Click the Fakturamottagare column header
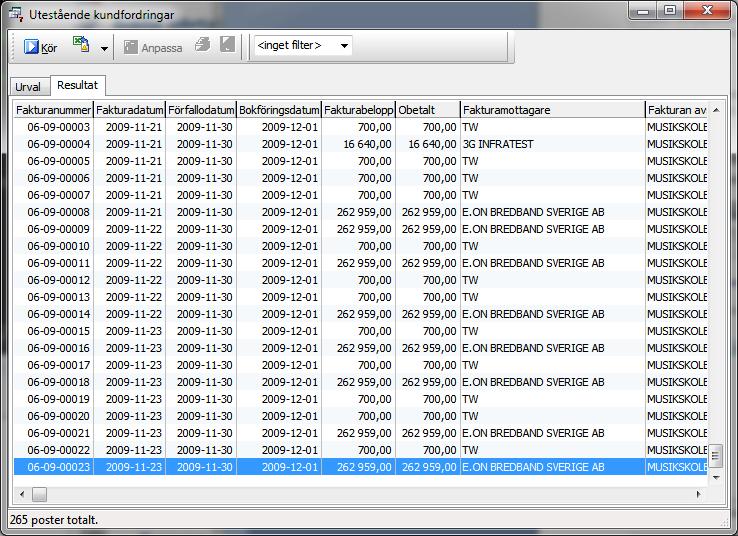Image resolution: width=738 pixels, height=536 pixels. (x=553, y=110)
